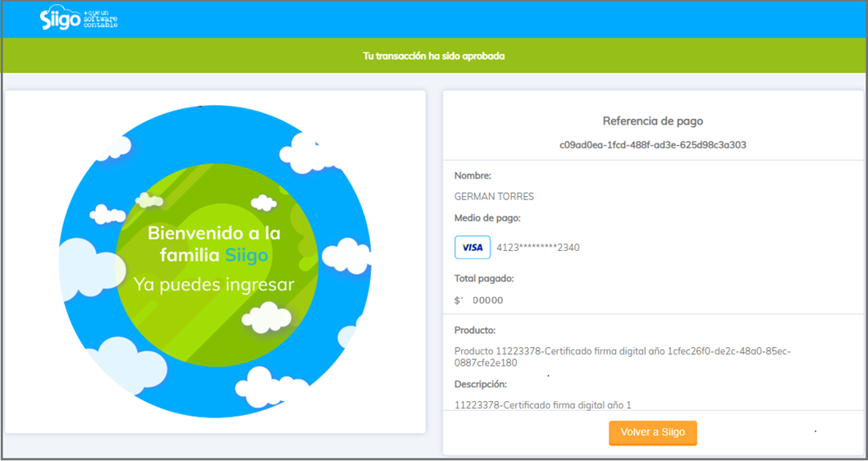The image size is (868, 461).
Task: Select description '11223378-Certificado firma digital año 1'
Action: tap(542, 405)
